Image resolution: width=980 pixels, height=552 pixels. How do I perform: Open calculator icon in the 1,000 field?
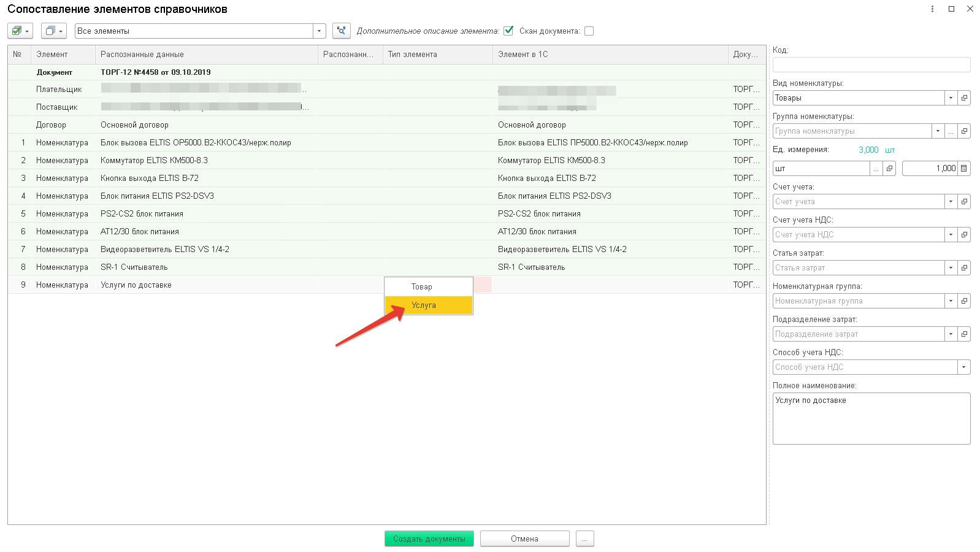[964, 168]
